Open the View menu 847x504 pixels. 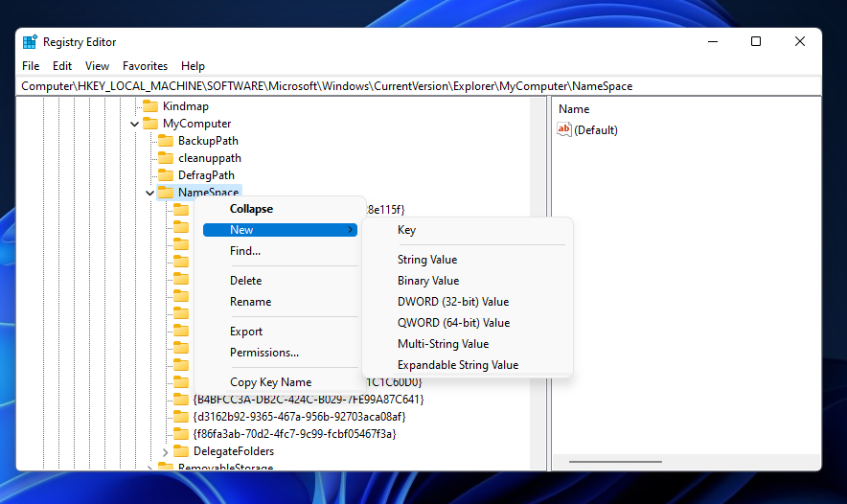click(97, 66)
